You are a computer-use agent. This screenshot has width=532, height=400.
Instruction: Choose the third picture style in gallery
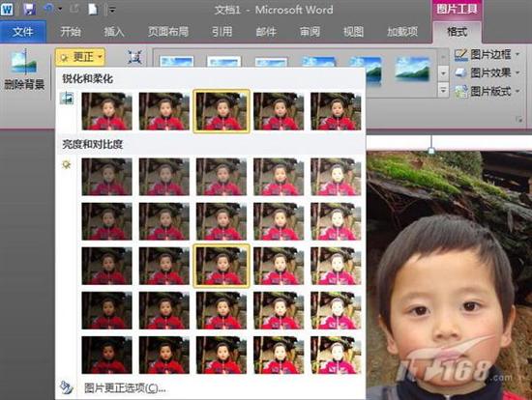[272, 62]
